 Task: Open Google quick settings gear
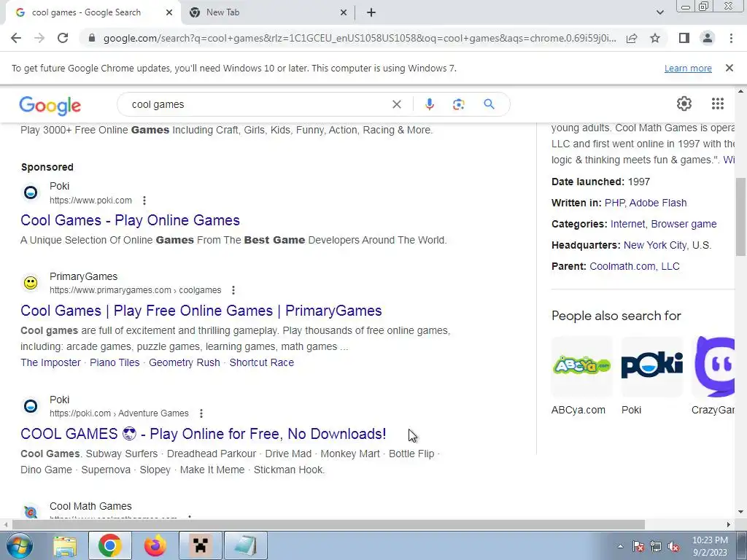[684, 104]
